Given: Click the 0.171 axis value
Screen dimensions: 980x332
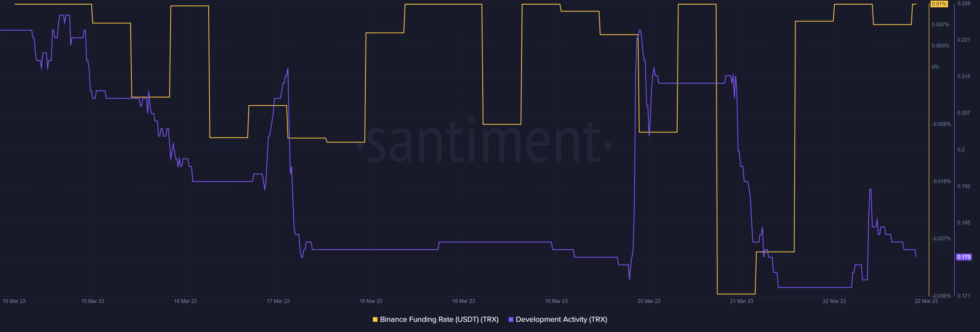Looking at the screenshot, I should tap(964, 296).
